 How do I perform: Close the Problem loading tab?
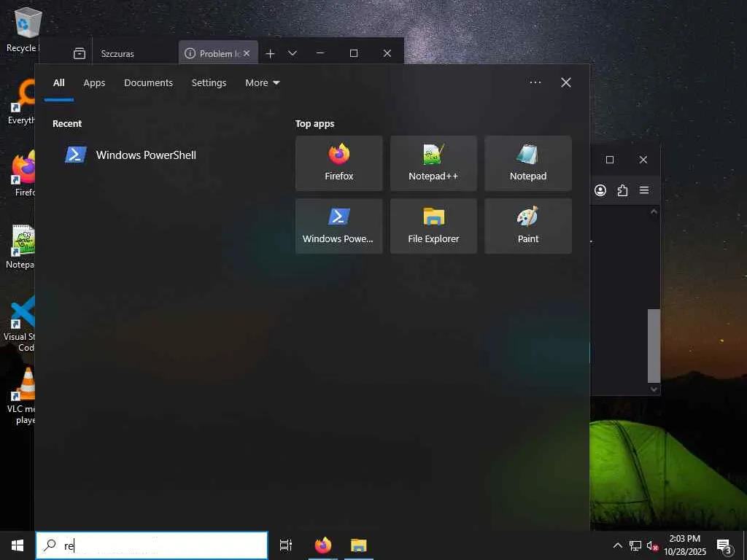point(247,53)
